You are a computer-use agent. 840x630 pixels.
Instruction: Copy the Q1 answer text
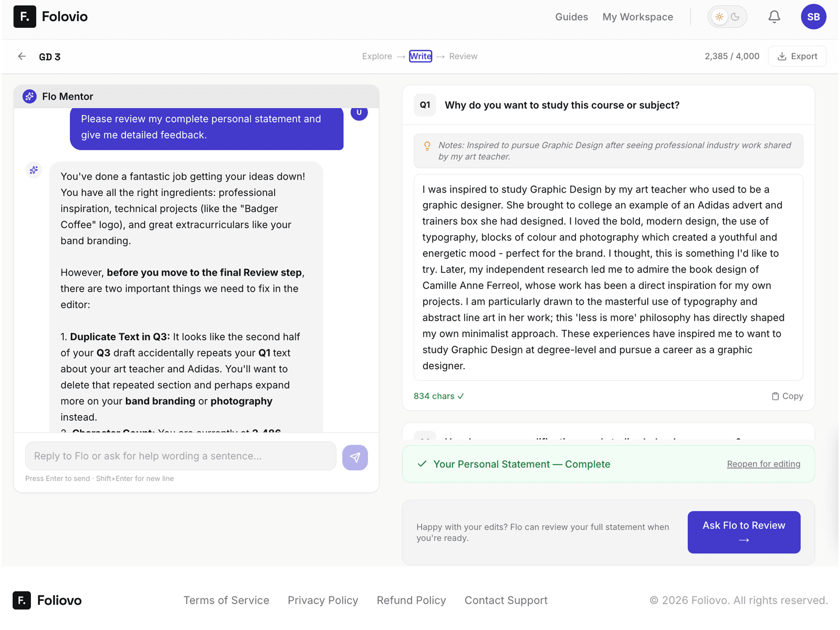tap(787, 396)
